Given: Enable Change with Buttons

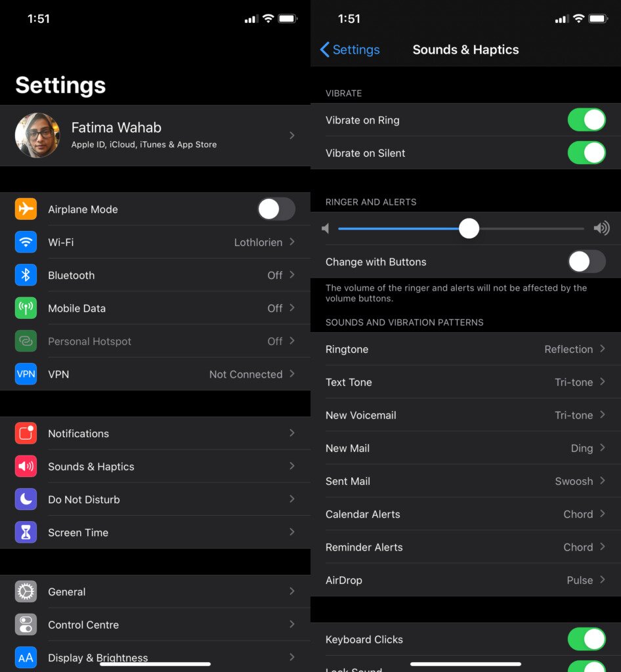Looking at the screenshot, I should click(x=586, y=261).
